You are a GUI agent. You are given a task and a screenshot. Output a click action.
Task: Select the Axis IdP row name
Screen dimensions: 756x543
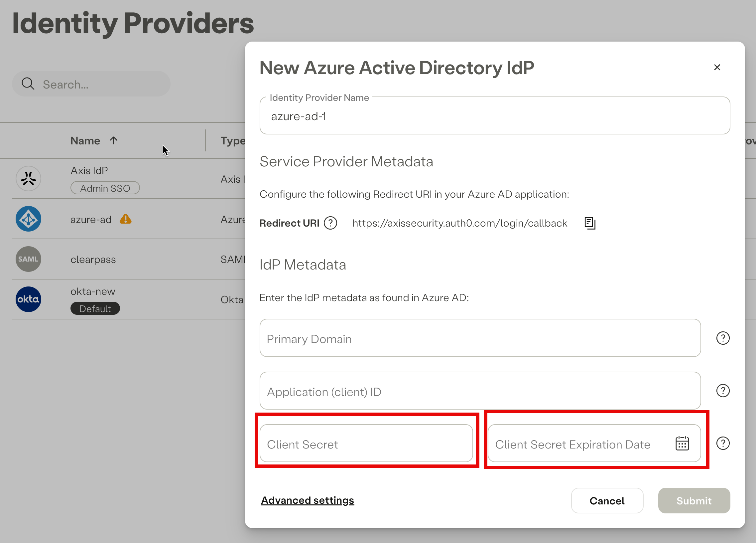point(89,170)
